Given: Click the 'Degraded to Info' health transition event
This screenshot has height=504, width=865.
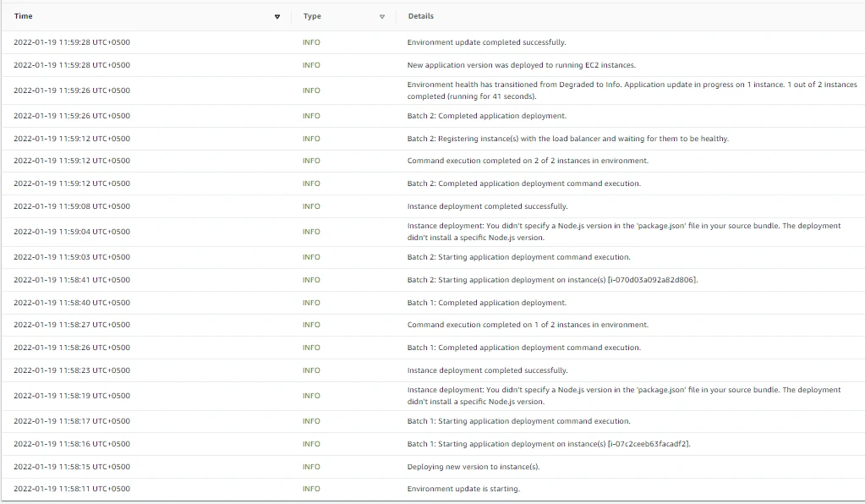Looking at the screenshot, I should [x=632, y=90].
